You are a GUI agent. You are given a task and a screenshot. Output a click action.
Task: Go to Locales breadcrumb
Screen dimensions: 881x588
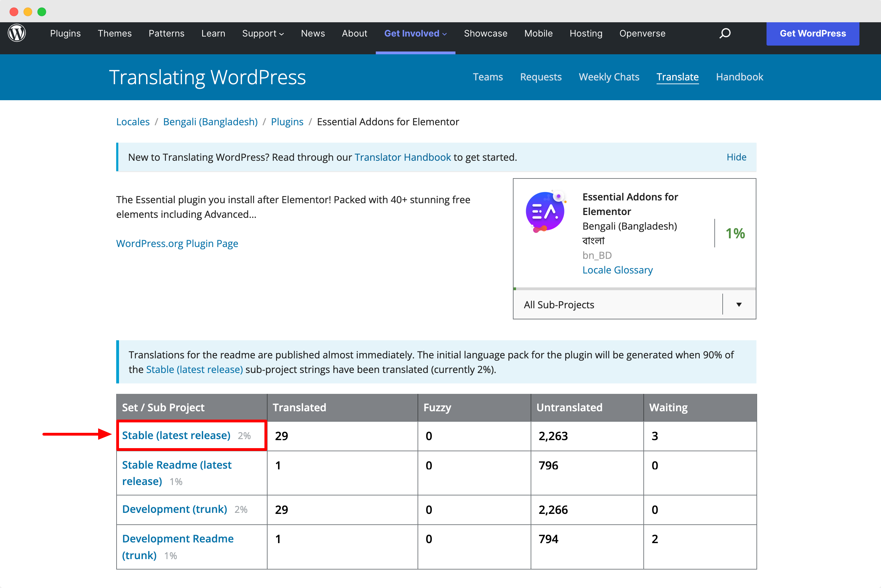click(133, 122)
